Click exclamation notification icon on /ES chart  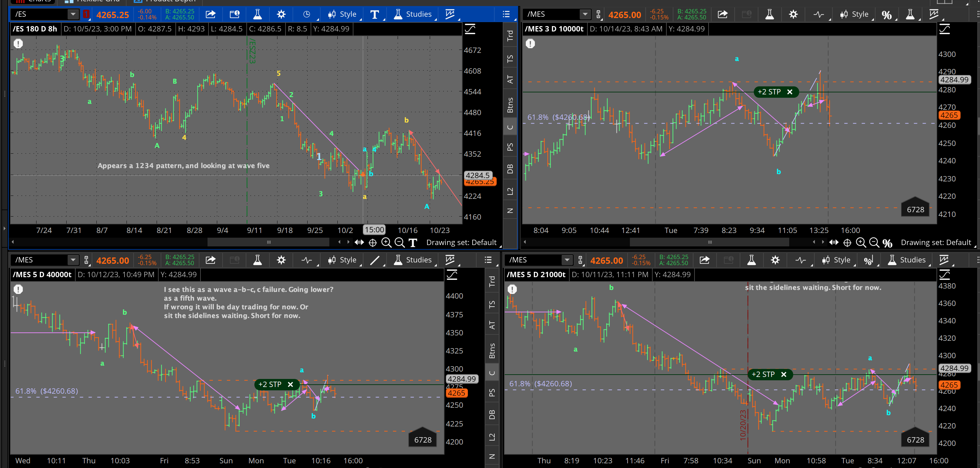[x=18, y=44]
